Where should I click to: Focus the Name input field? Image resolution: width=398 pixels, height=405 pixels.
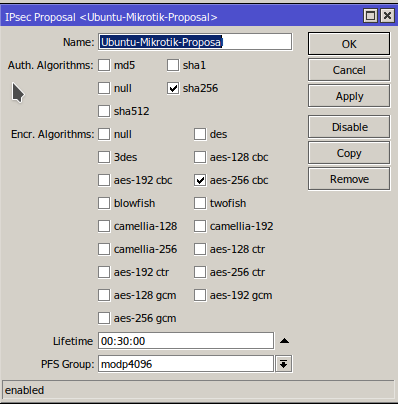[x=195, y=42]
